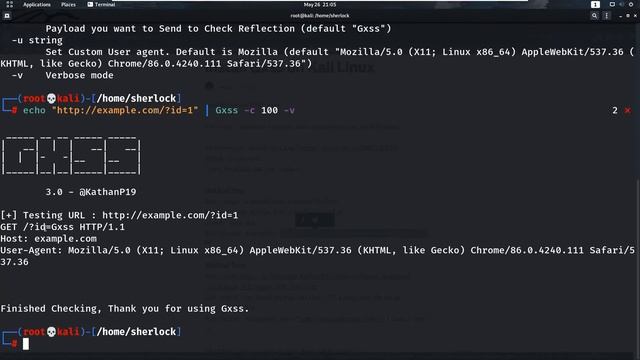The image size is (640, 360).
Task: Click the Terminal app icon in top bar
Action: 90,4
